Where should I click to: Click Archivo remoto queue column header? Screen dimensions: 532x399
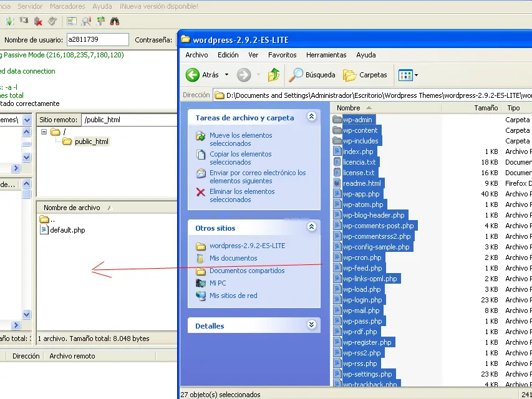coord(72,356)
